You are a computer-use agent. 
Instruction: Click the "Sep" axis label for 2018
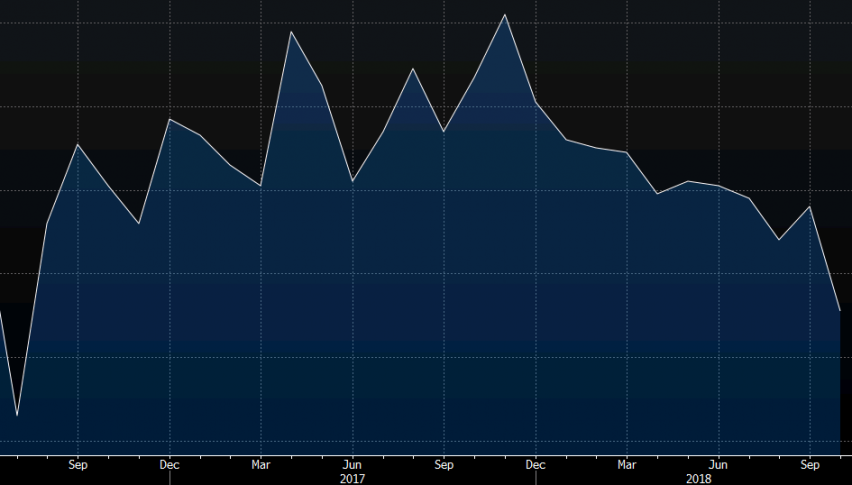pyautogui.click(x=810, y=465)
